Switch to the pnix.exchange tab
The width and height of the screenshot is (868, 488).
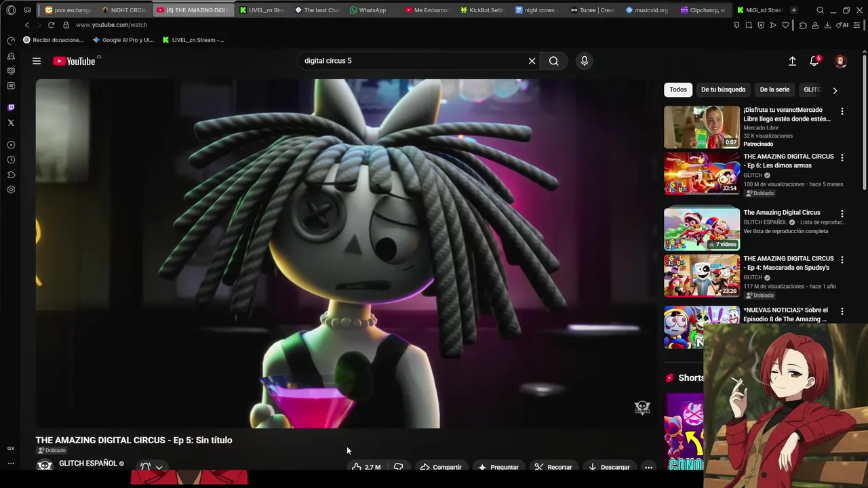[68, 10]
